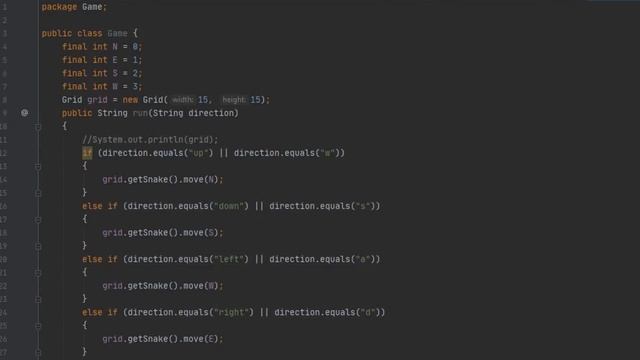Click the move(E) call
The image size is (640, 360).
203,339
